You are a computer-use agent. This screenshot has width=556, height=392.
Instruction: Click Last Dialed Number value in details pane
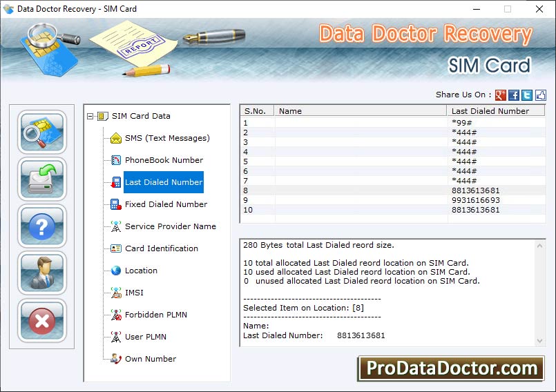(x=361, y=335)
